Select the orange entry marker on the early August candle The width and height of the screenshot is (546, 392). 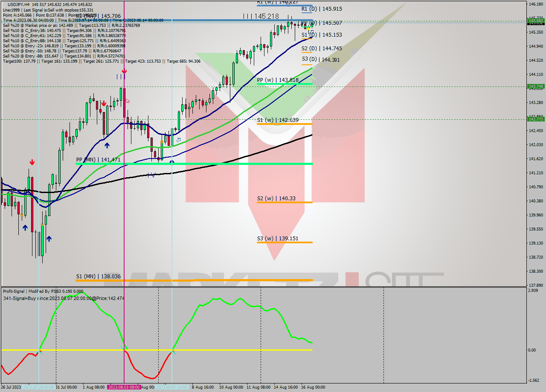pyautogui.click(x=161, y=142)
